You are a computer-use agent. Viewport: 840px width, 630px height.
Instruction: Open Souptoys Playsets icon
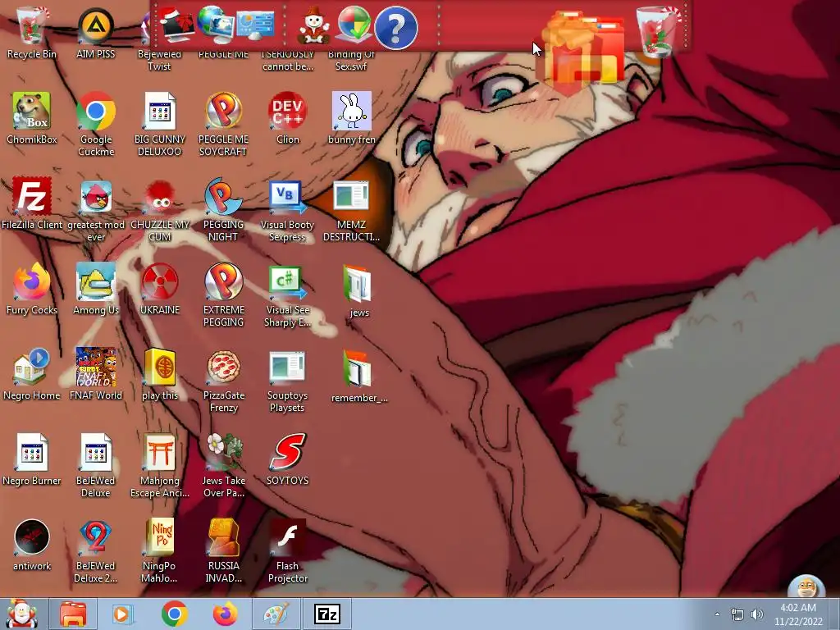click(288, 381)
